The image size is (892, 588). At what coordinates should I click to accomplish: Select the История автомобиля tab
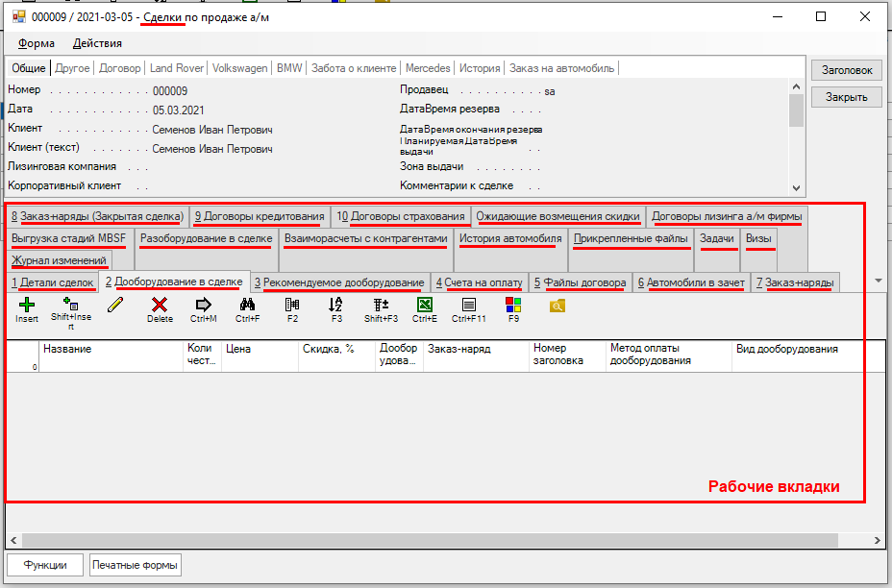(x=510, y=238)
